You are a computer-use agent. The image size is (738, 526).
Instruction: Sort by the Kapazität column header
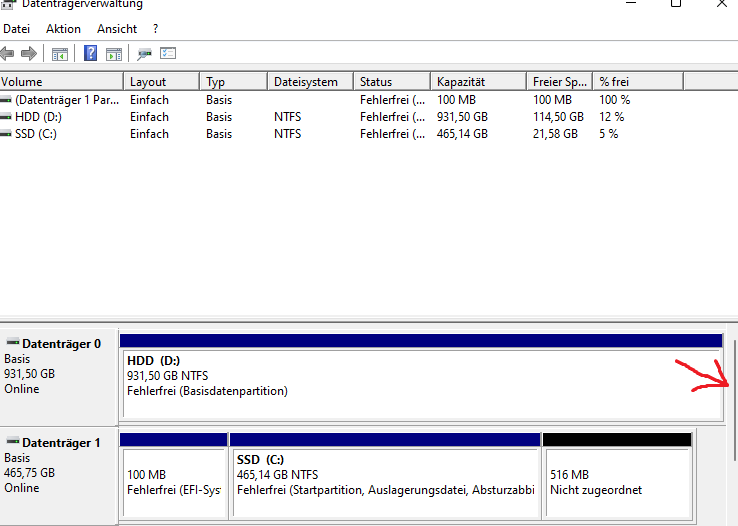pyautogui.click(x=478, y=81)
